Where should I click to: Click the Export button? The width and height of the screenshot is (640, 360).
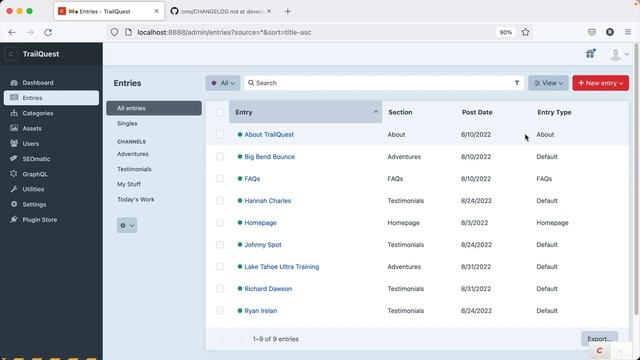[599, 339]
